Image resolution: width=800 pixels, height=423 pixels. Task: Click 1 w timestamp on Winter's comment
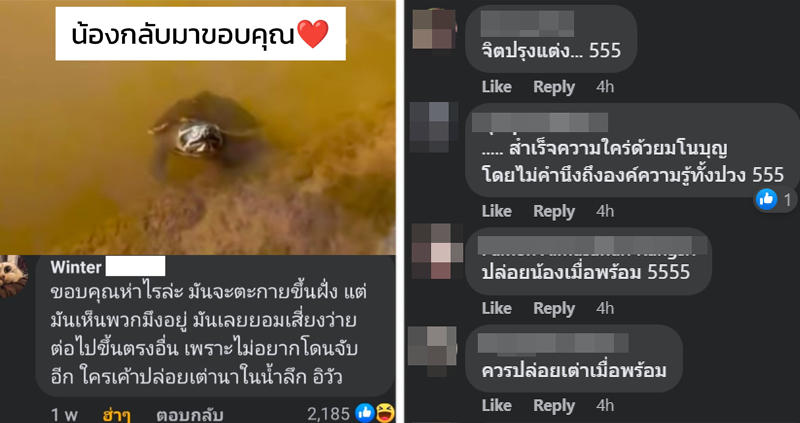click(64, 415)
